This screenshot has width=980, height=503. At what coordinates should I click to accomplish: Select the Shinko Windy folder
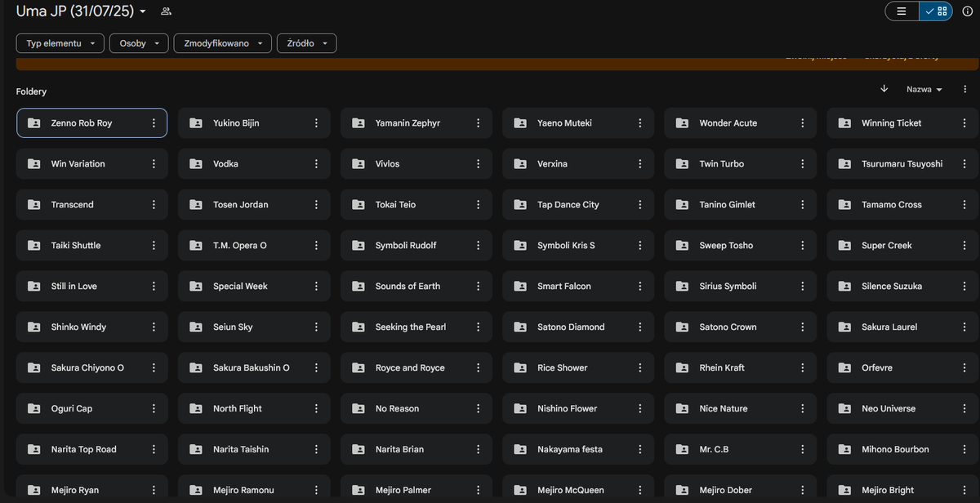tap(92, 327)
